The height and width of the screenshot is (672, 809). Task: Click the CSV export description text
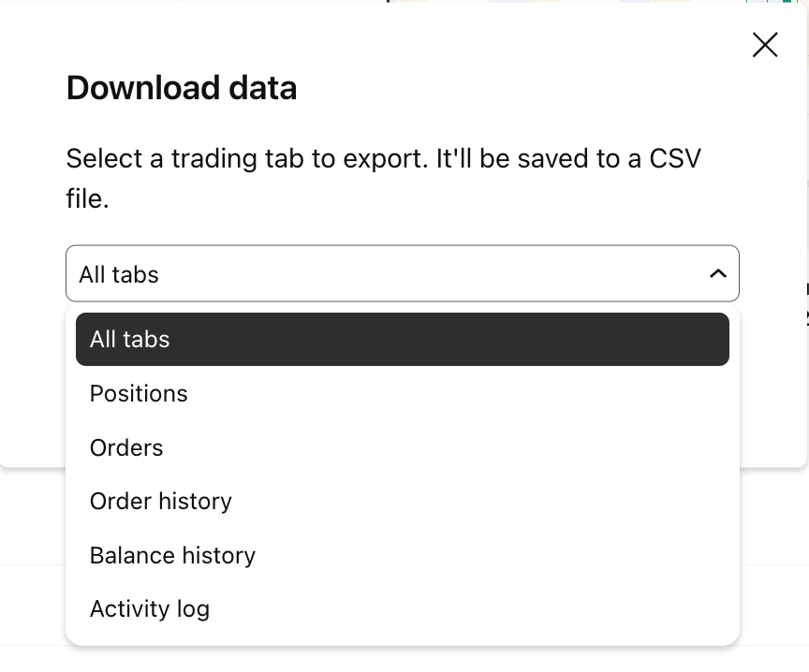point(383,178)
